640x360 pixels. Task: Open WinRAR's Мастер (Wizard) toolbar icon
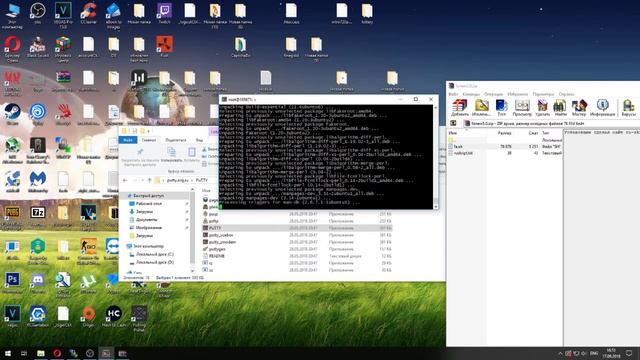pyautogui.click(x=579, y=108)
